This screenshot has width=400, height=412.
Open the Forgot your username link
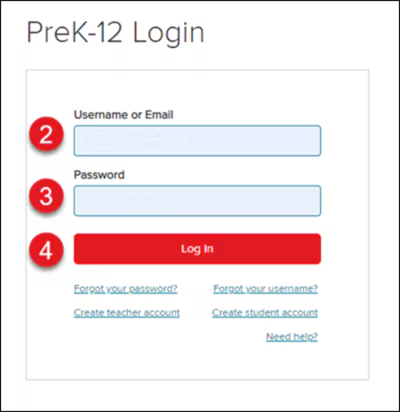pos(266,288)
